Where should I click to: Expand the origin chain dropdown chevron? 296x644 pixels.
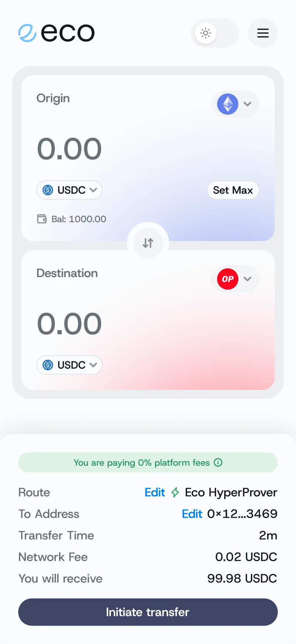pyautogui.click(x=247, y=104)
